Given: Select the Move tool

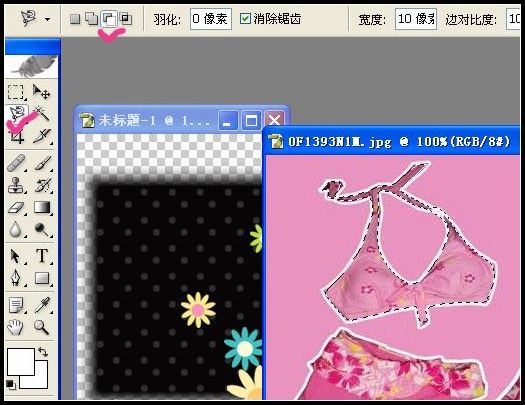Looking at the screenshot, I should pyautogui.click(x=42, y=92).
